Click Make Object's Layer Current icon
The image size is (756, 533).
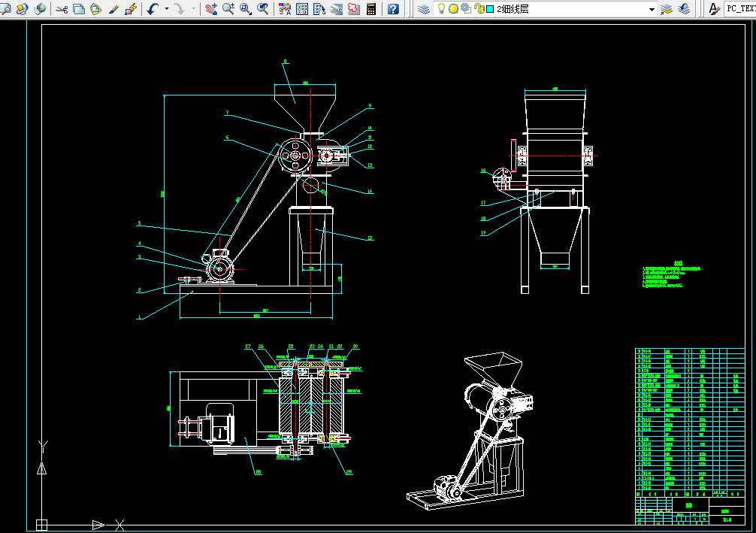pyautogui.click(x=667, y=9)
